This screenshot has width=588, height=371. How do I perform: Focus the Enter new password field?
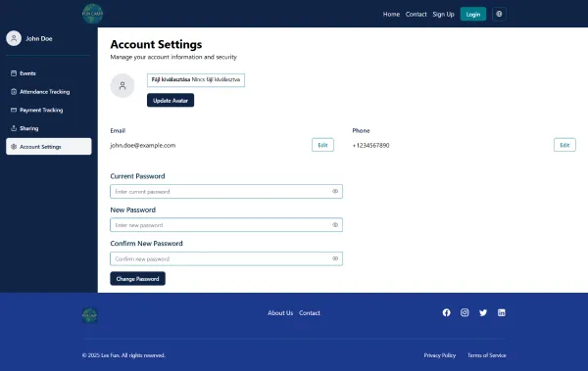tap(226, 225)
